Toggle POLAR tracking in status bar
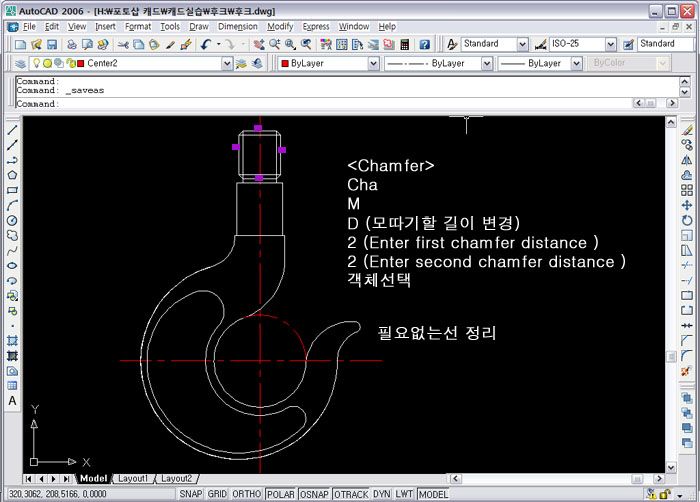Image resolution: width=700 pixels, height=502 pixels. pos(281,494)
